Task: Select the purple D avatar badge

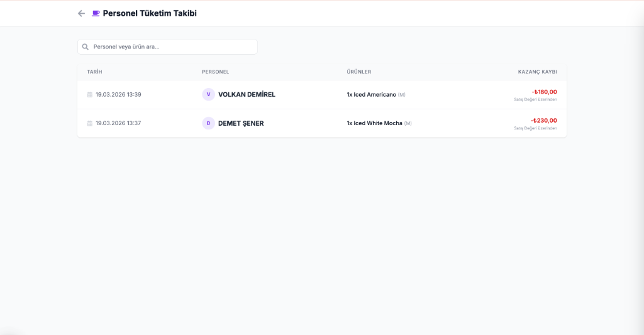Action: tap(208, 123)
